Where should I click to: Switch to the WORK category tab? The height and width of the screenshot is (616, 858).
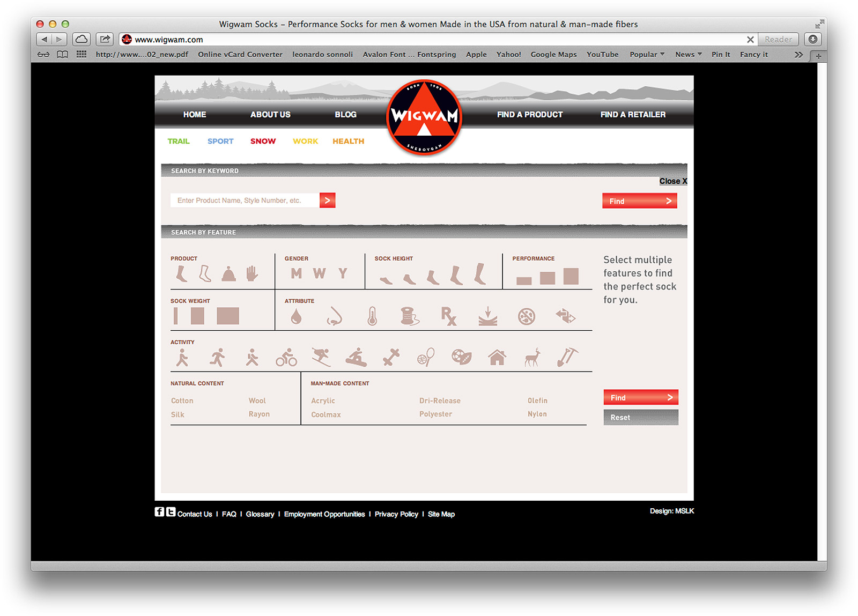coord(305,142)
